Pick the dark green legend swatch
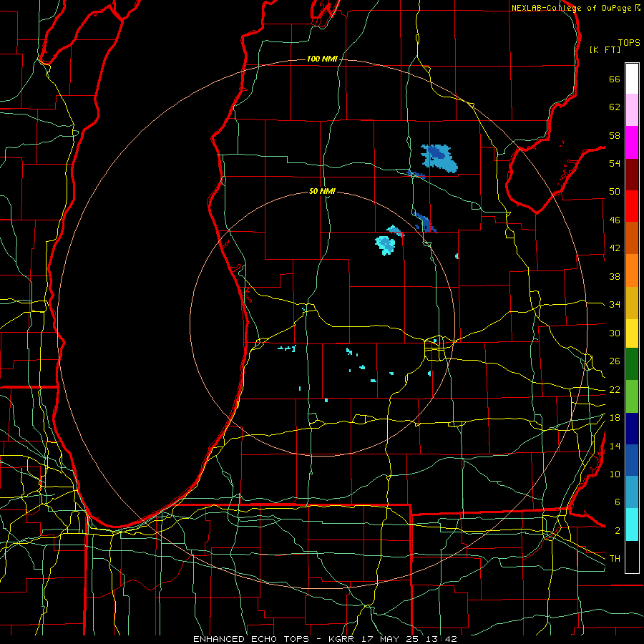Image resolution: width=644 pixels, height=644 pixels. pos(632,364)
